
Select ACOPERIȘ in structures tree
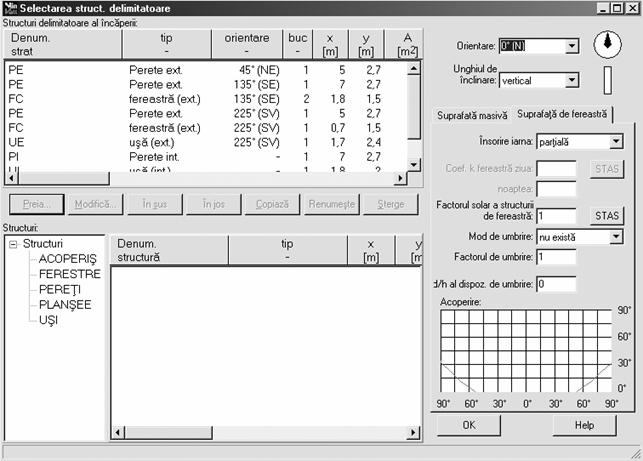coord(68,259)
